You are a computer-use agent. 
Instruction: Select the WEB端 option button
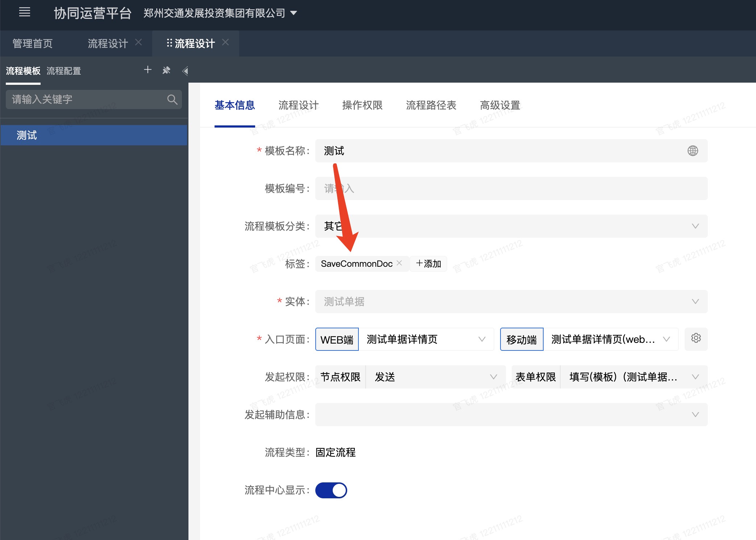point(337,339)
